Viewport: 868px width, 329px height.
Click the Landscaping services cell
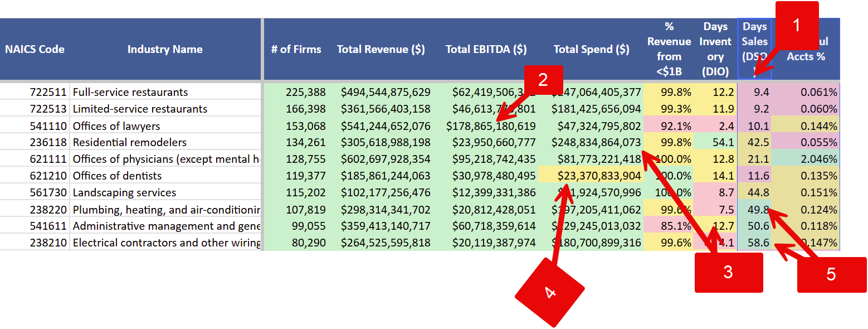pyautogui.click(x=165, y=193)
